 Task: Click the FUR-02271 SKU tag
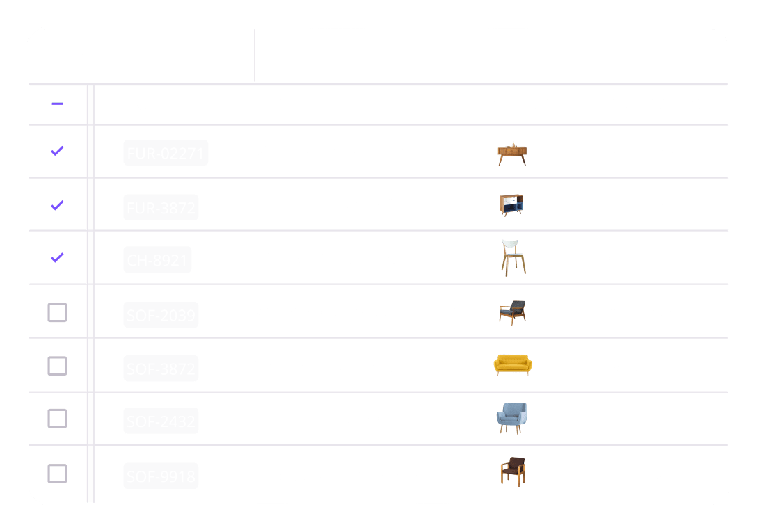166,154
